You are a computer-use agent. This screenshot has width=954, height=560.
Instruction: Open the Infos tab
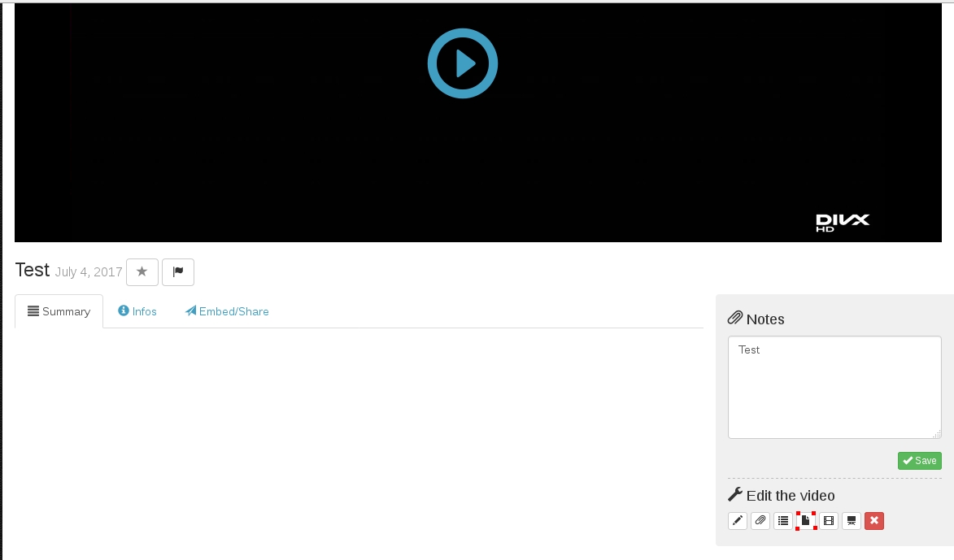(137, 311)
